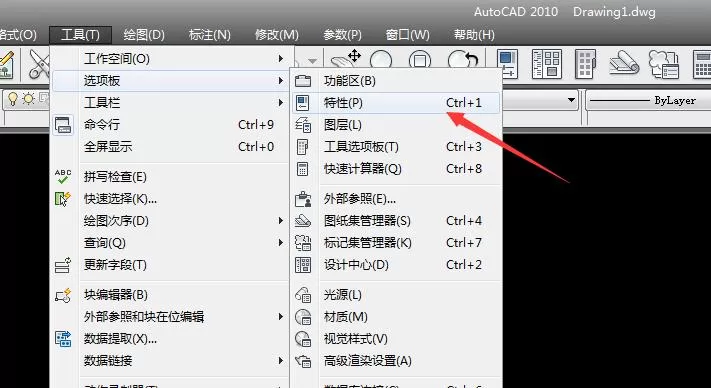Open the 帮助(H) menu

tap(474, 35)
